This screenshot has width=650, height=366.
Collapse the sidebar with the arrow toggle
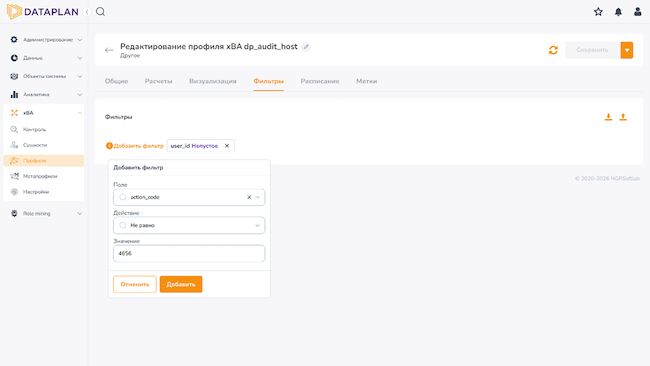(87, 12)
